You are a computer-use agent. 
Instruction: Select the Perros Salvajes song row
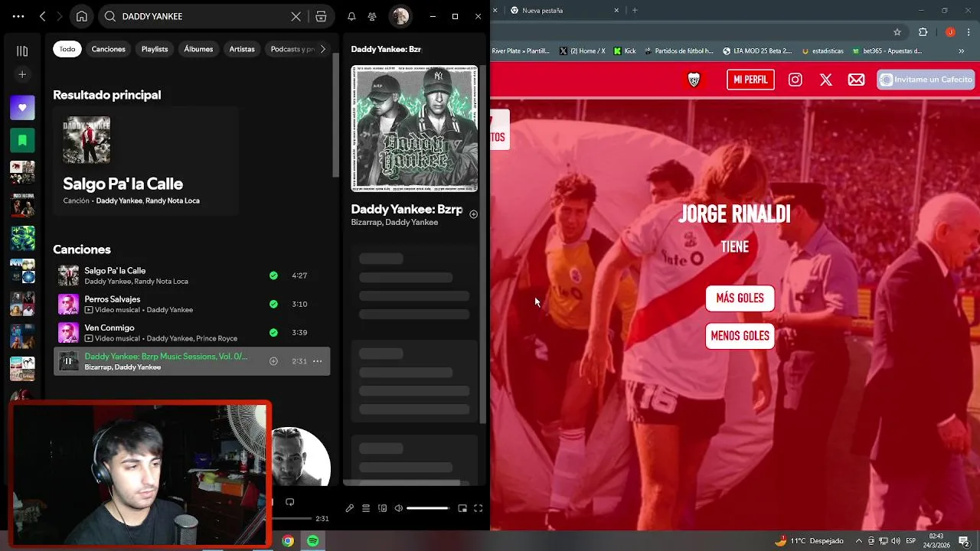191,304
